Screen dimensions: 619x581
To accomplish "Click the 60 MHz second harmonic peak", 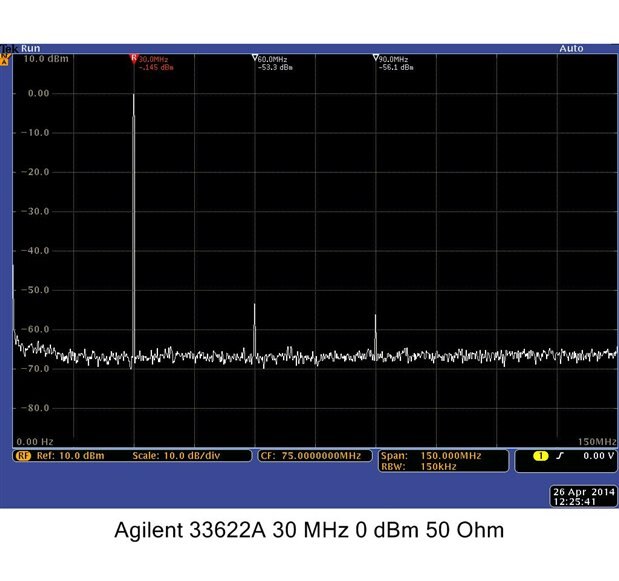I will click(x=255, y=331).
